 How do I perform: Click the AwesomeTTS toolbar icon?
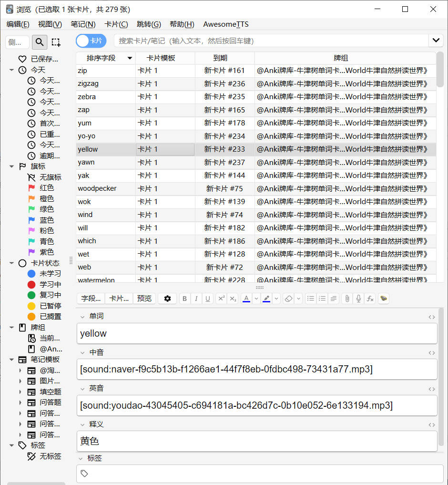click(383, 299)
